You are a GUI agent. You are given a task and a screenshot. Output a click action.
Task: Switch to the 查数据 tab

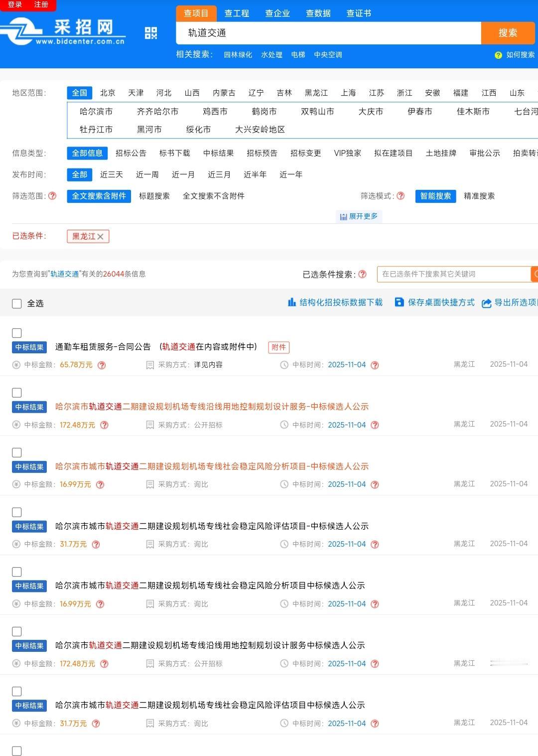[318, 13]
